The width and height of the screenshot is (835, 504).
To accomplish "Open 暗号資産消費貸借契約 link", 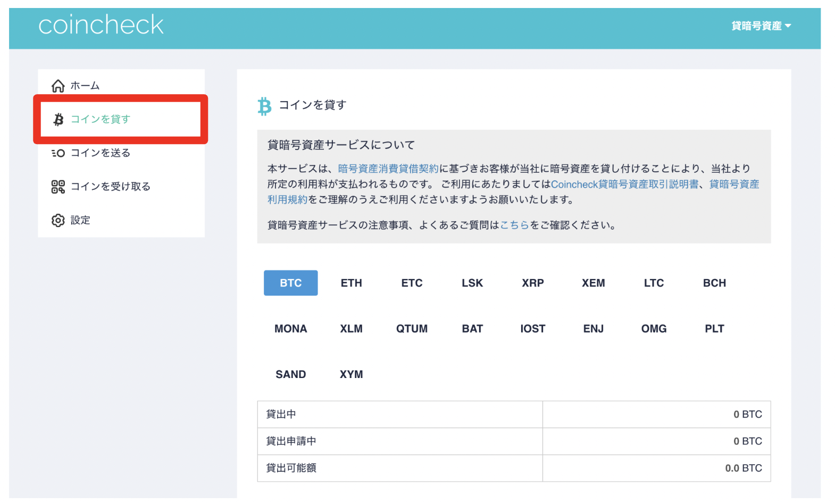I will (x=388, y=169).
